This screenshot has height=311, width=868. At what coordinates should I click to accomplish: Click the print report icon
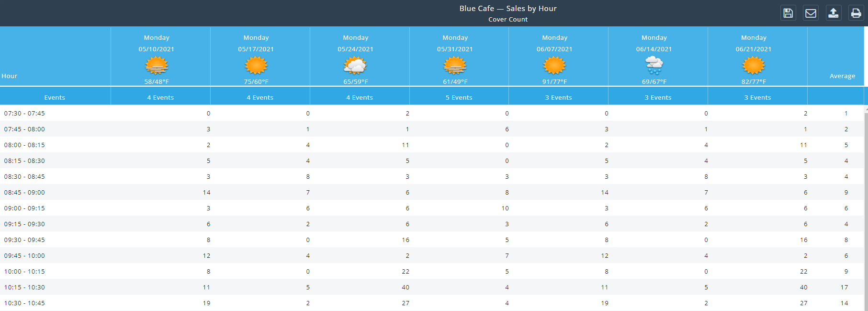(856, 13)
